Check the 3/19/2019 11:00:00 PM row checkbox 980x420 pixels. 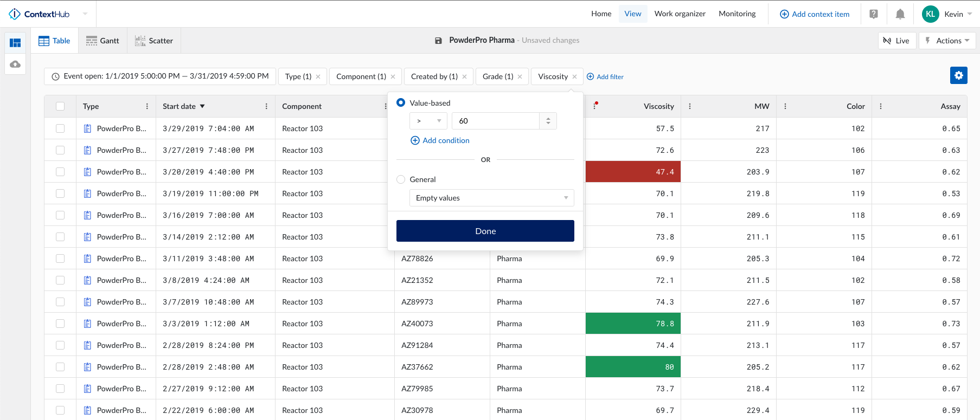60,193
